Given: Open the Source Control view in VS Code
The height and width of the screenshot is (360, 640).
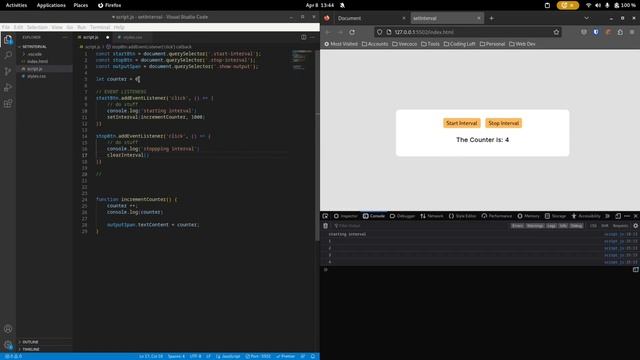Looking at the screenshot, I should coord(8,71).
